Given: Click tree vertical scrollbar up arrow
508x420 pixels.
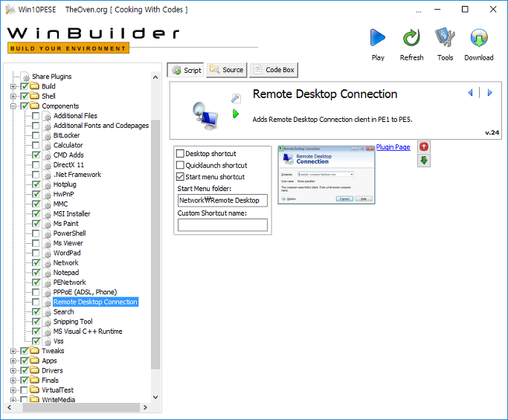Looking at the screenshot, I should tap(155, 77).
